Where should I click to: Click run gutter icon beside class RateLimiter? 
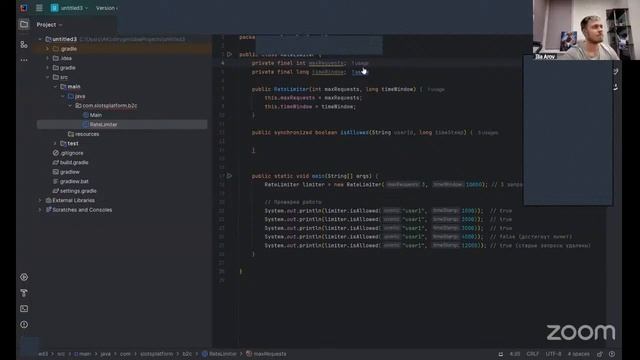point(229,54)
